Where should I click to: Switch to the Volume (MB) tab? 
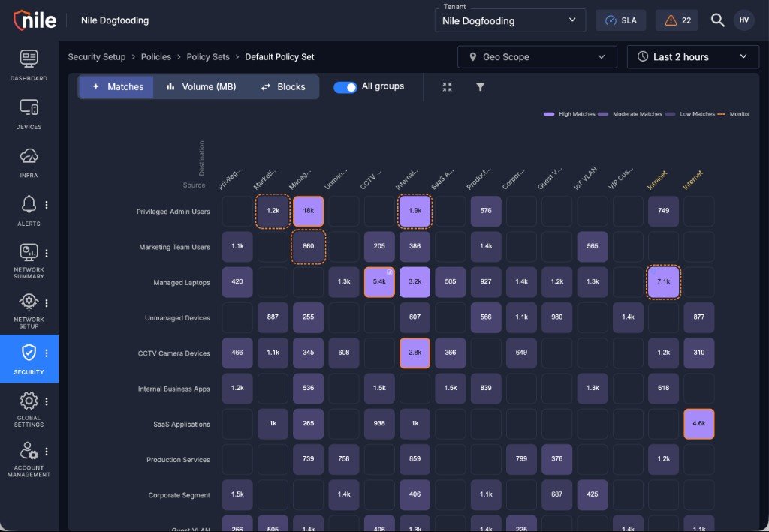click(201, 87)
